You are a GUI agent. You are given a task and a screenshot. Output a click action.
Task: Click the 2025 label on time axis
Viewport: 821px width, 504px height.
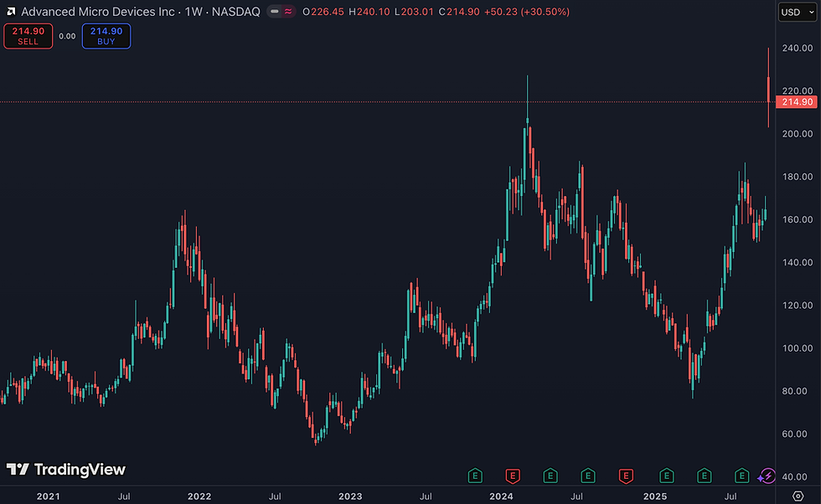[655, 496]
